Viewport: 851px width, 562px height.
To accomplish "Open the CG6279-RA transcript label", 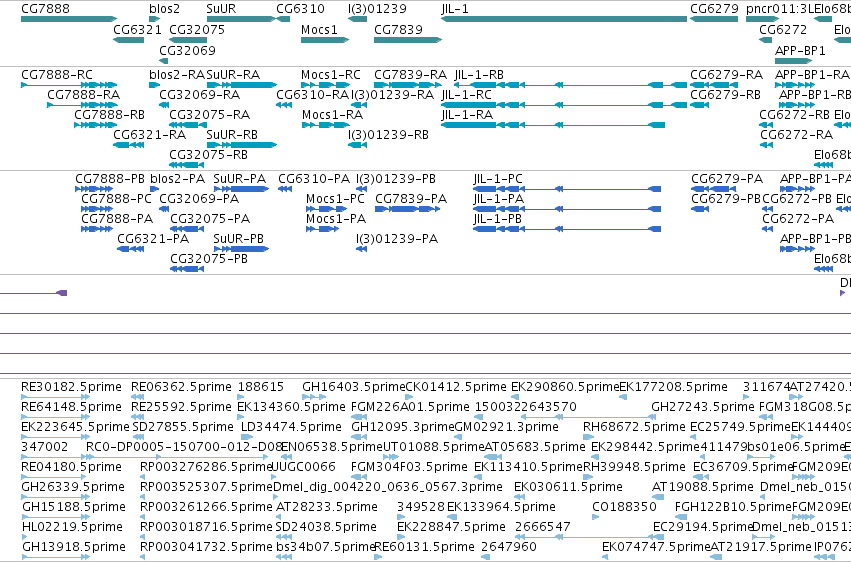I will point(727,74).
